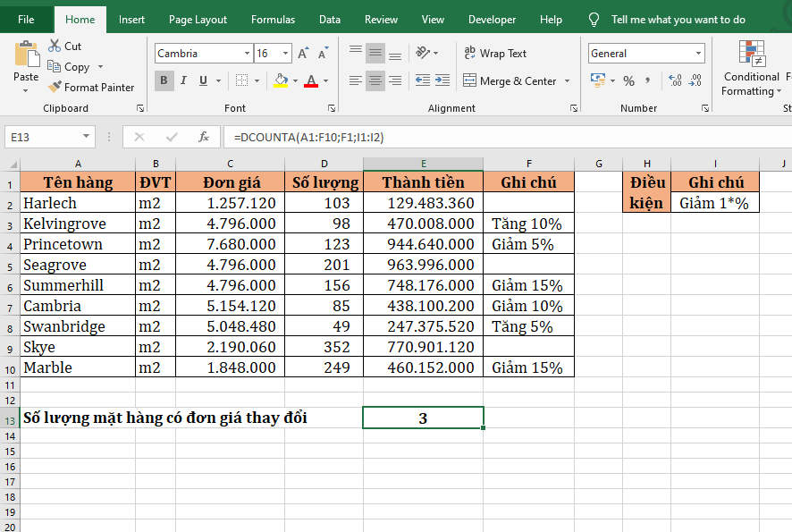Image resolution: width=792 pixels, height=532 pixels.
Task: Click the Increase Font Size icon
Action: coord(303,54)
